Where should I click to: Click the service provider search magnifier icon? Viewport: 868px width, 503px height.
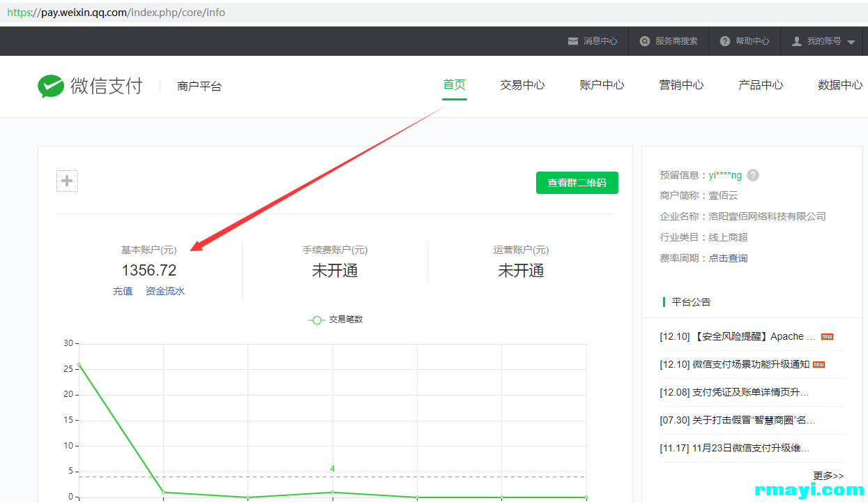click(x=645, y=41)
